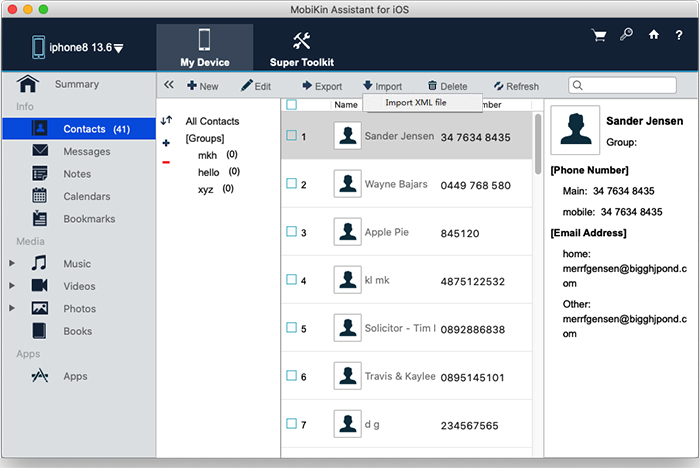
Task: Switch to the My Device tab
Action: click(204, 47)
